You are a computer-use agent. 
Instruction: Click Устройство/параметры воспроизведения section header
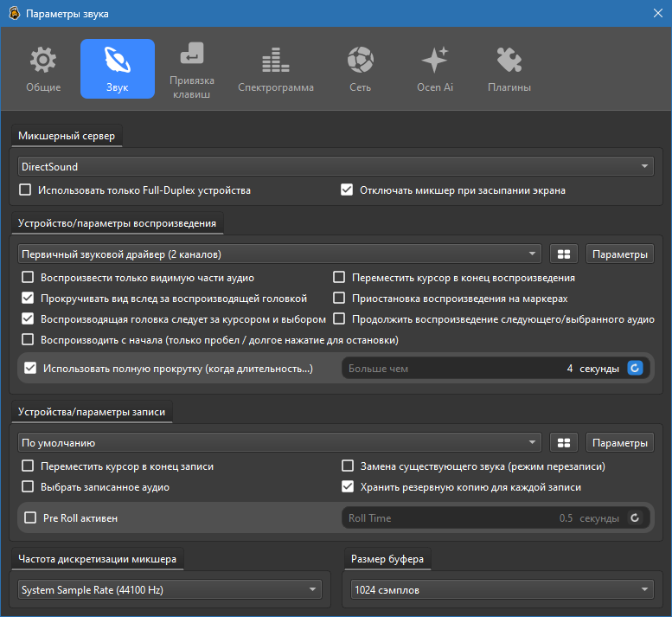(x=117, y=223)
